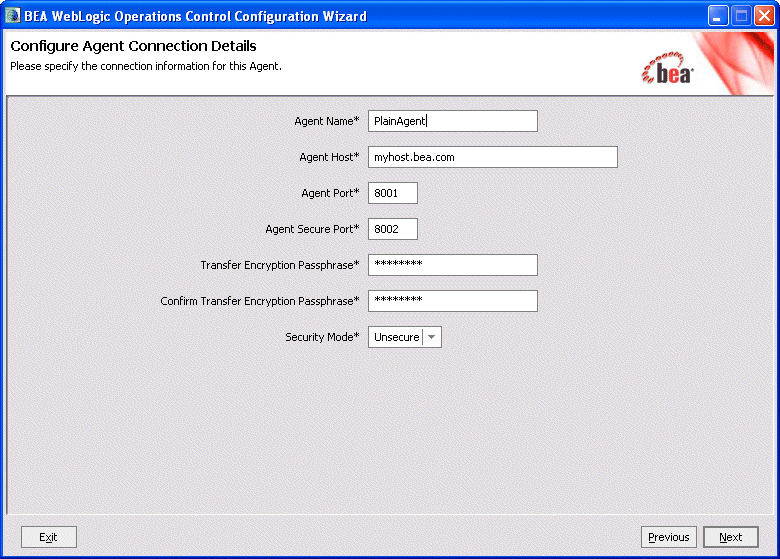Proceed with the Next button
Image resolution: width=780 pixels, height=559 pixels.
[x=731, y=537]
